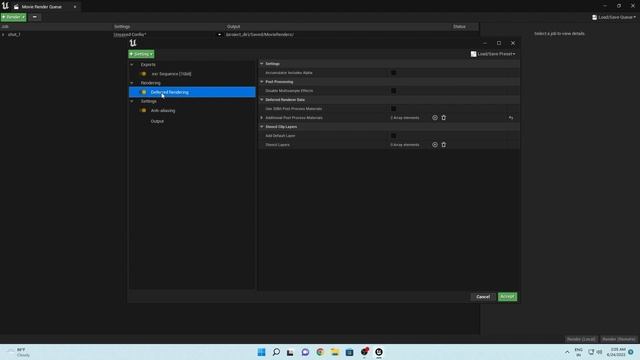Viewport: 640px width, 360px height.
Task: Open the Load/Save Queue dropdown
Action: 614,17
